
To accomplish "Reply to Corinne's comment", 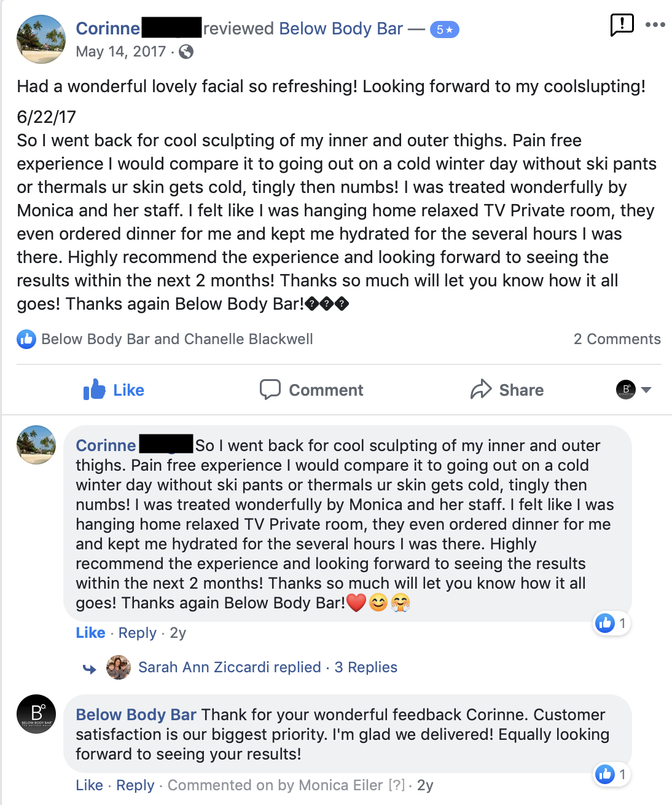I will coord(138,633).
